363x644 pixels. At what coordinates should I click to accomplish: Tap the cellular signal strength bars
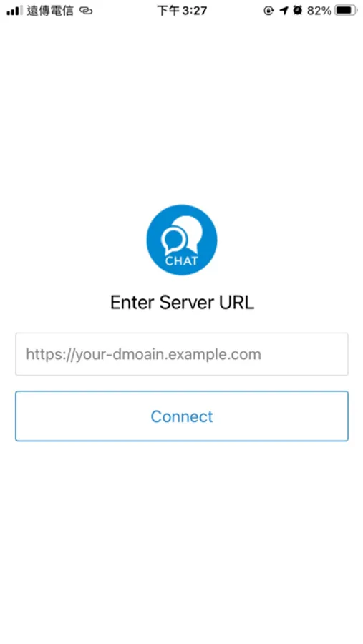click(14, 11)
